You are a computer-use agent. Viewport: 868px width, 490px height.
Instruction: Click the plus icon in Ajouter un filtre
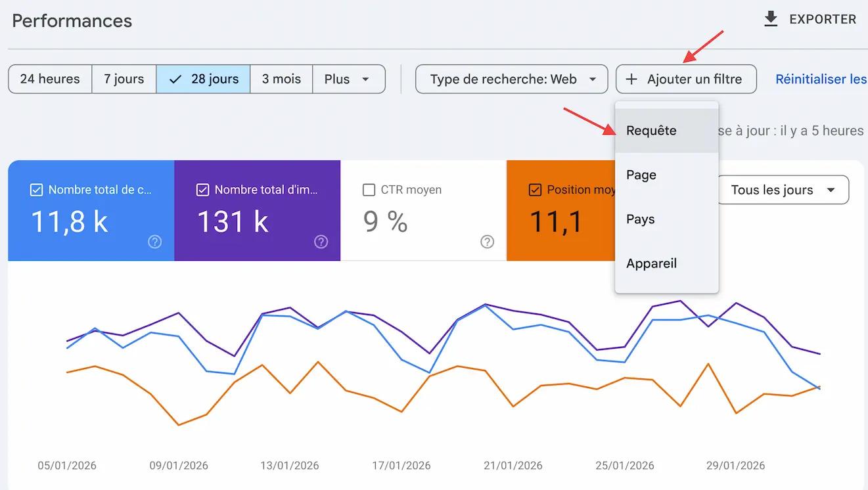(630, 79)
